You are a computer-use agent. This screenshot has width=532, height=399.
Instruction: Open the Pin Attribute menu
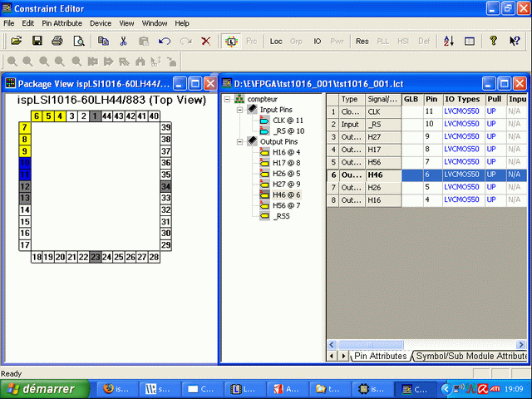point(62,23)
